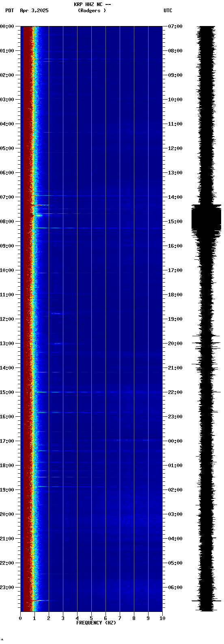Click the '4' Hz frequency tick label
This screenshot has width=224, height=644.
click(77, 618)
